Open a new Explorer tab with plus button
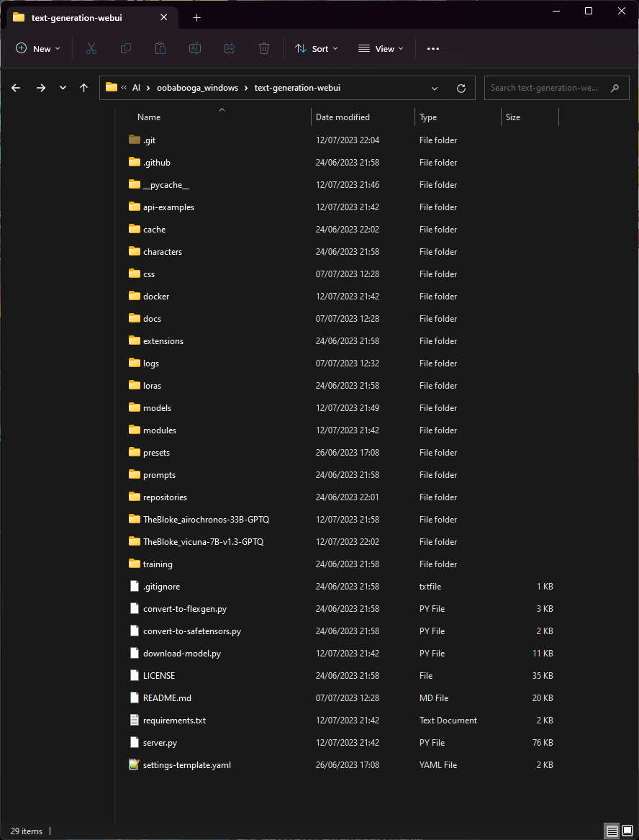 [x=196, y=17]
